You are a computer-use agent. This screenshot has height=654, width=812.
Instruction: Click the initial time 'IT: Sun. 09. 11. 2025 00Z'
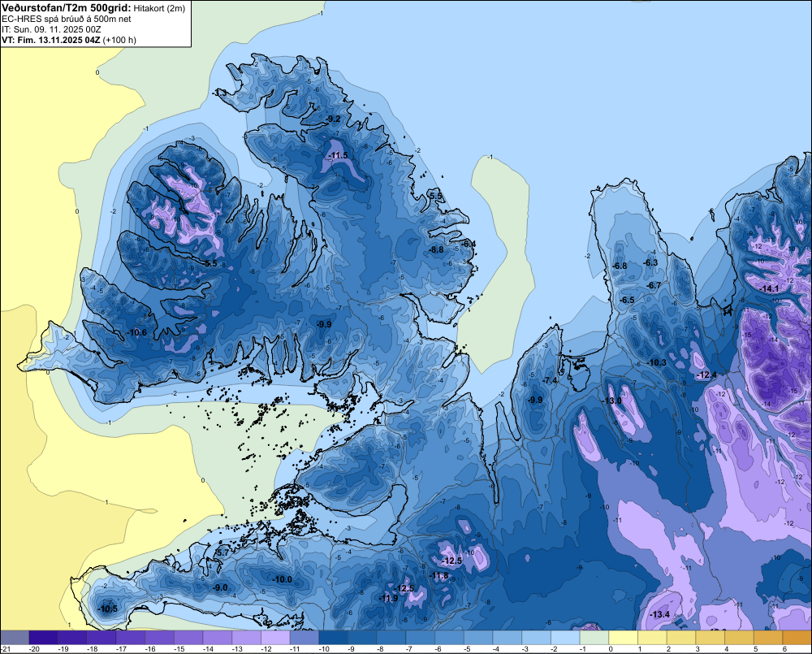coord(51,29)
